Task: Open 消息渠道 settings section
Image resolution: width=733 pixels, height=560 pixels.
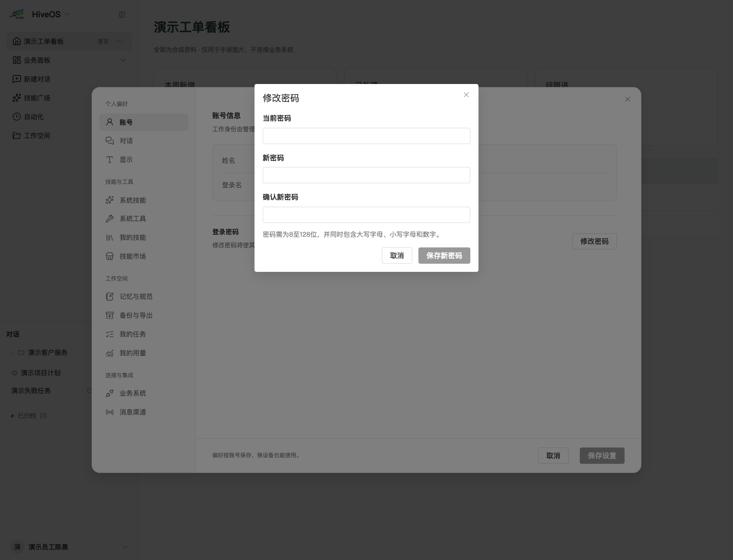Action: point(144,412)
